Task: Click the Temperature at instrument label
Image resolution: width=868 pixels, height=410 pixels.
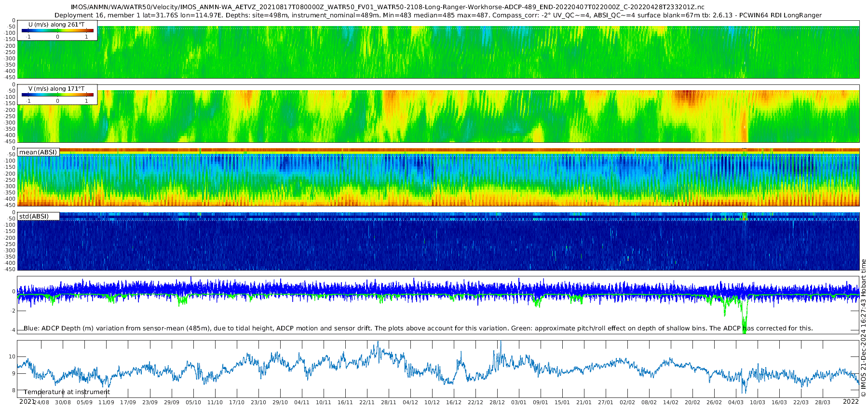Action: click(67, 392)
